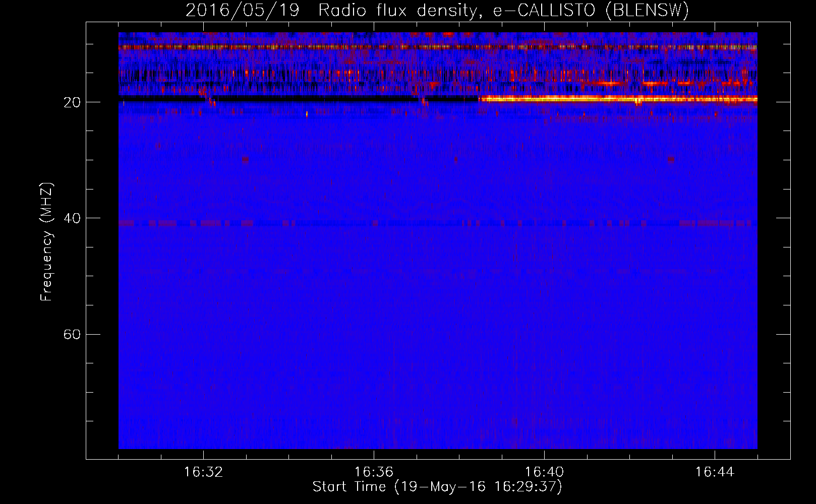Click the 60 frequency tick label
This screenshot has width=816, height=504.
[72, 334]
